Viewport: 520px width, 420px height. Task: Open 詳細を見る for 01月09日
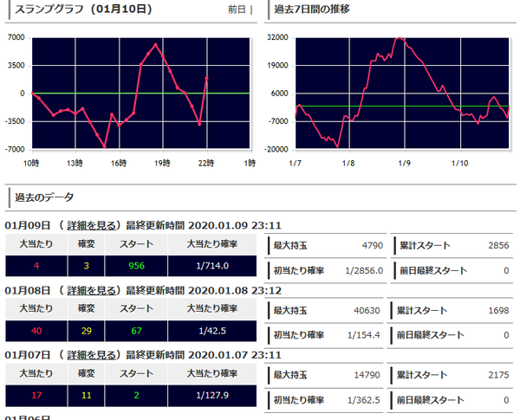click(92, 226)
